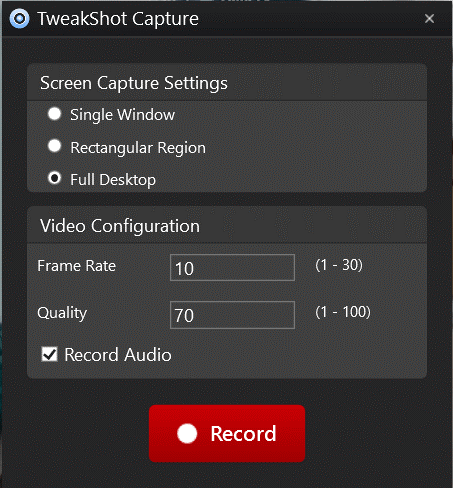Start recording with the red Record button
This screenshot has width=453, height=488.
[227, 433]
